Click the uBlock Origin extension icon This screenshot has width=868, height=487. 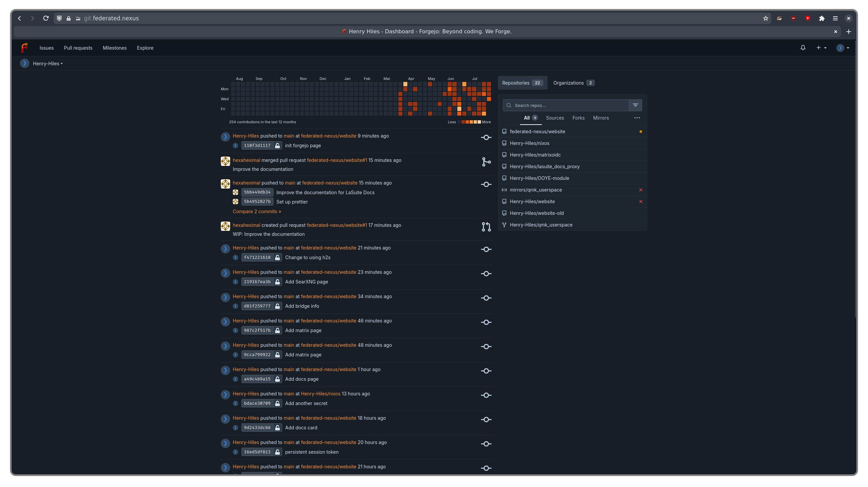pos(793,18)
